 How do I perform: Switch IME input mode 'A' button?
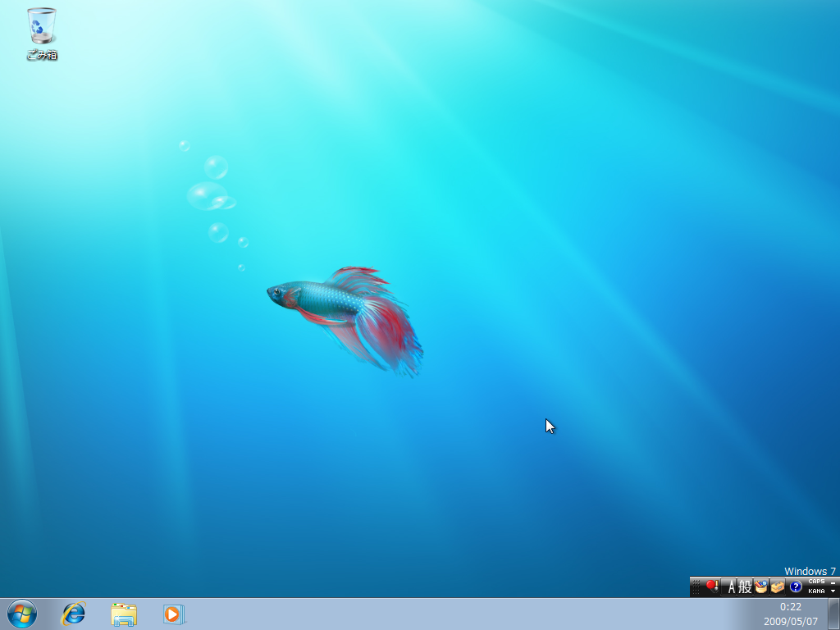[x=729, y=587]
